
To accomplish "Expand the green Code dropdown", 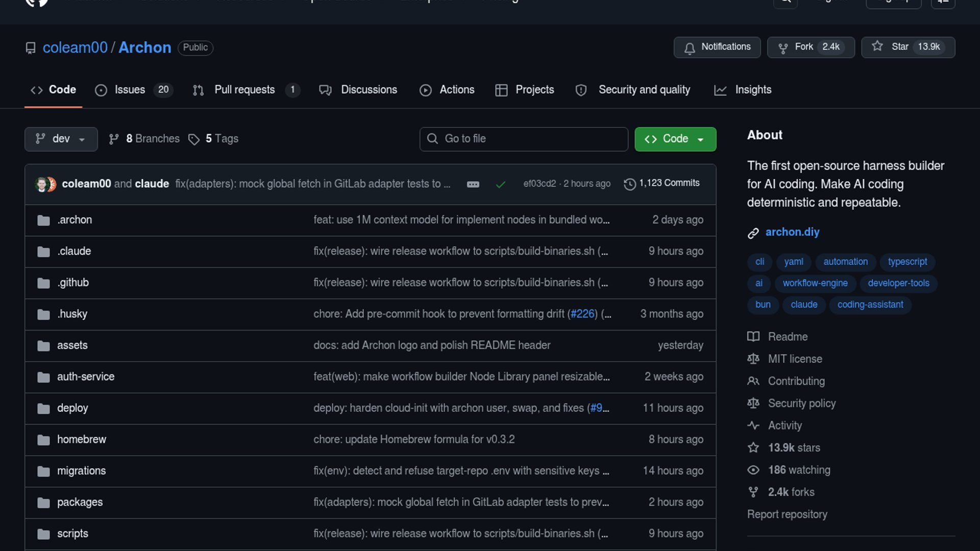I will (675, 139).
